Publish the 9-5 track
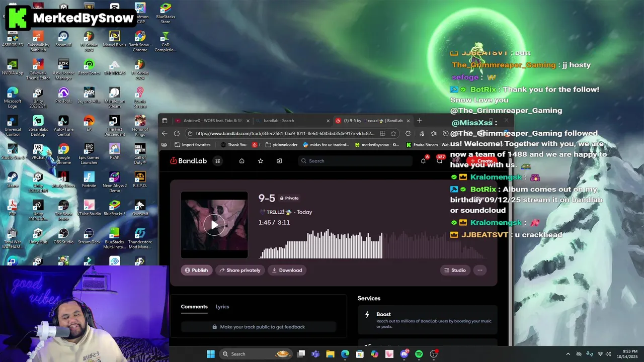 [x=196, y=270]
